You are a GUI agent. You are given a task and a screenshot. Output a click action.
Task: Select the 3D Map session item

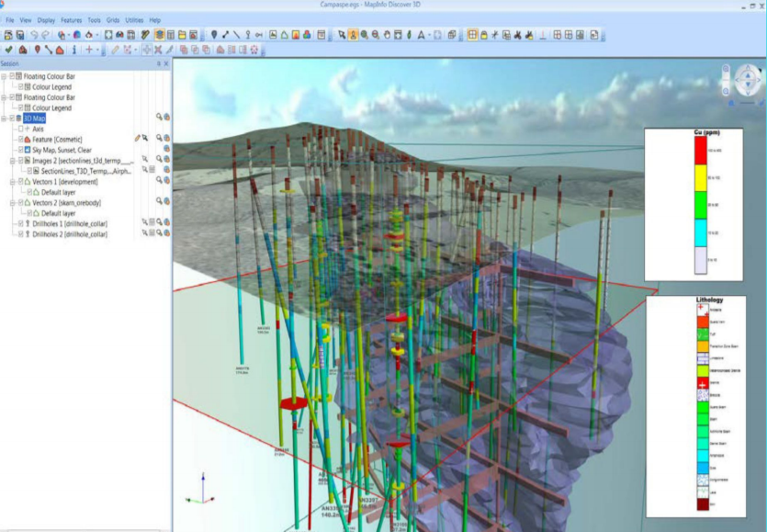coord(33,118)
